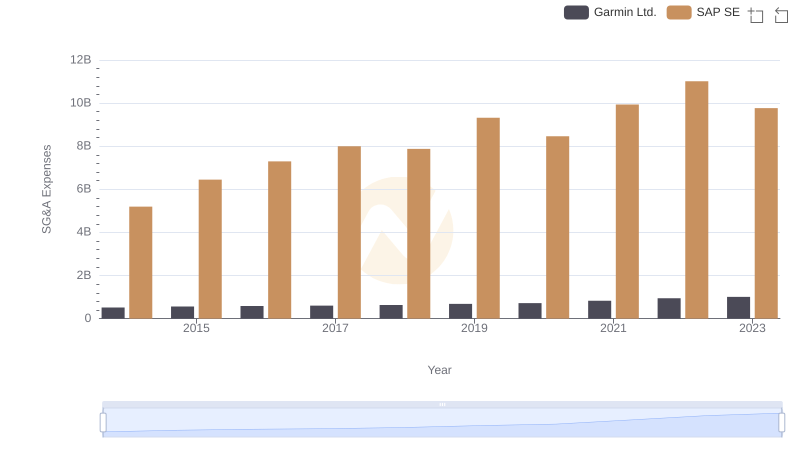Click the zoom reset icon
This screenshot has height=461, width=800.
(x=781, y=15)
